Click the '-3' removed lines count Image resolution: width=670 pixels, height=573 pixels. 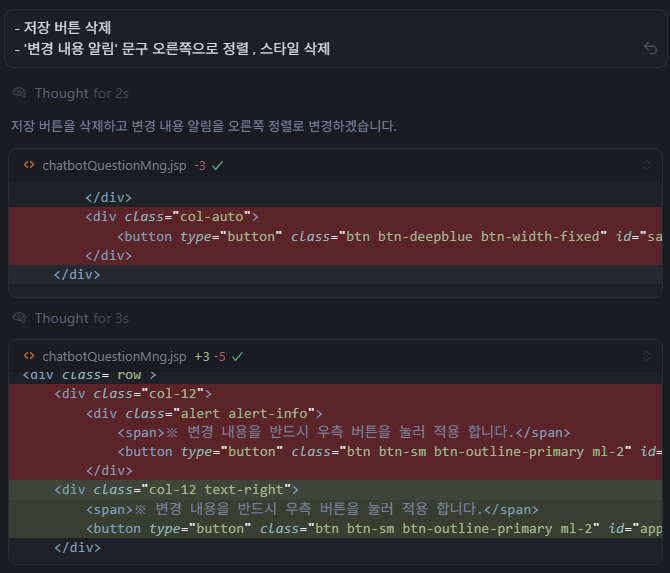pos(200,165)
